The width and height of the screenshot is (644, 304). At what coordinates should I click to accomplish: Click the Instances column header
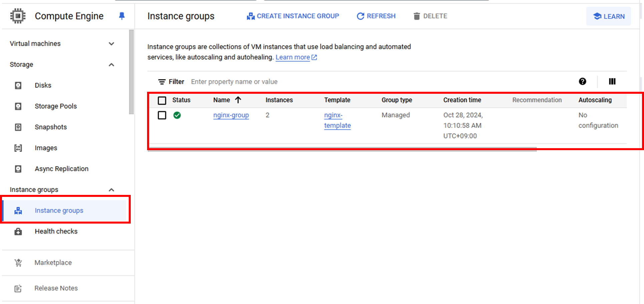[x=279, y=100]
